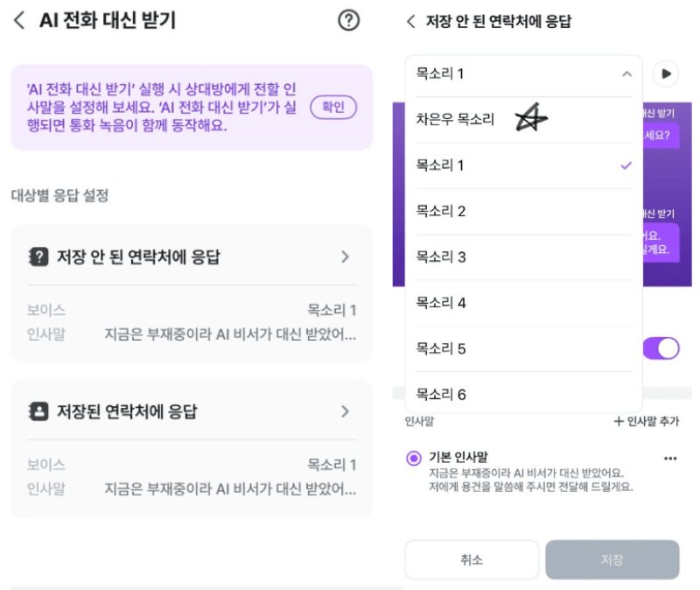Play the voice preview for 목소리 1
Image resolution: width=700 pixels, height=590 pixels.
tap(667, 74)
